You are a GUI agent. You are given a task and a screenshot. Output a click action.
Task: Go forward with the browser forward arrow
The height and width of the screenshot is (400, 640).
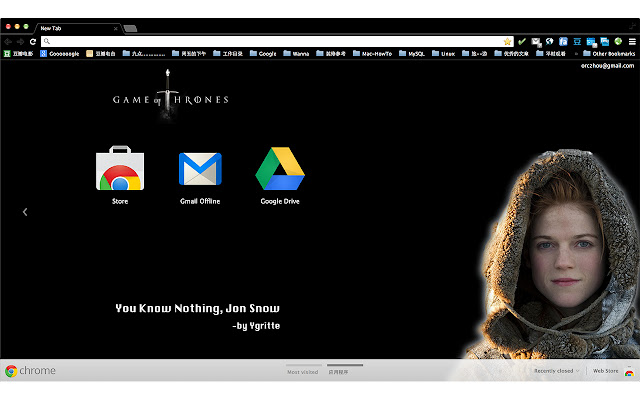20,42
